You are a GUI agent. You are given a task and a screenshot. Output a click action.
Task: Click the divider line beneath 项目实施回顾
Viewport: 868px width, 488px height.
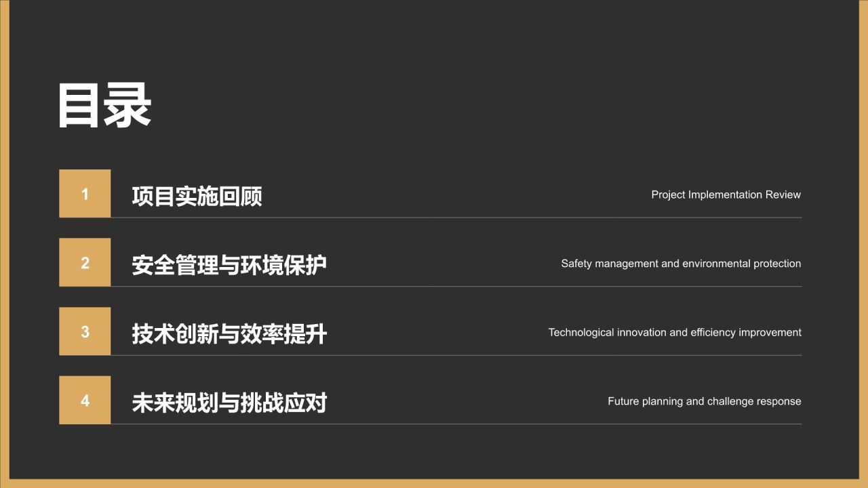[x=456, y=218]
